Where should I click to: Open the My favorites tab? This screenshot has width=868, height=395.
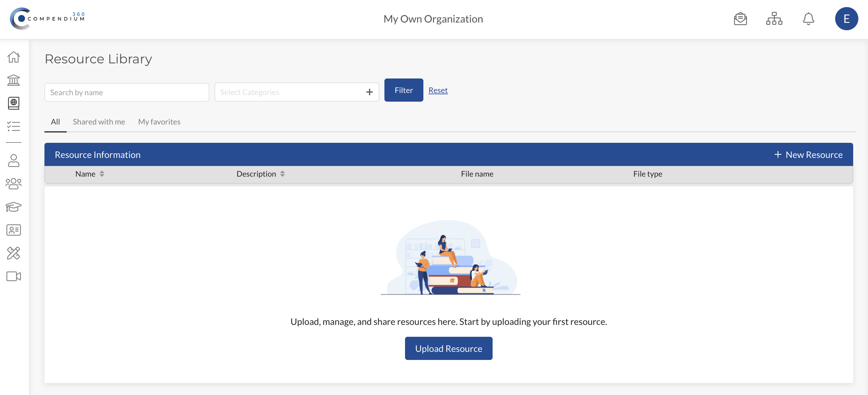[159, 122]
